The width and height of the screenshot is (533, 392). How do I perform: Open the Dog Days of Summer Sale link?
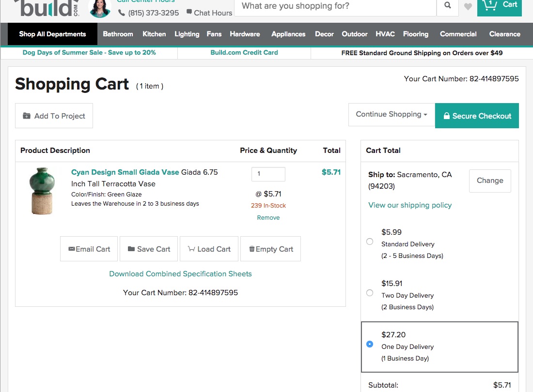coord(89,53)
